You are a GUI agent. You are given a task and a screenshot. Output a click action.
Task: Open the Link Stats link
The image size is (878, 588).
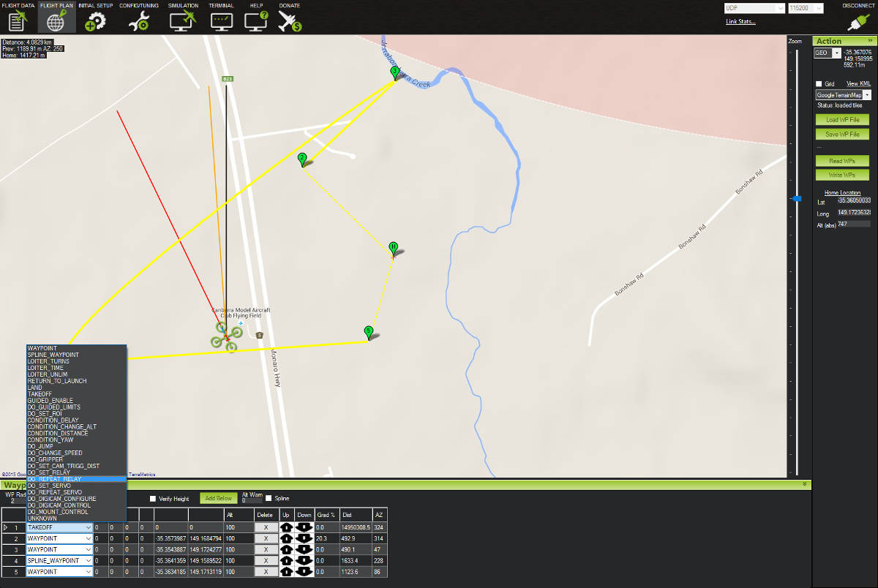(740, 22)
